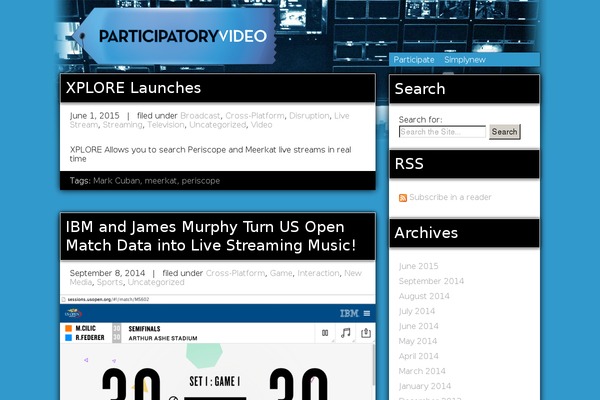Open the IBM and James Murphy post title

pyautogui.click(x=211, y=236)
